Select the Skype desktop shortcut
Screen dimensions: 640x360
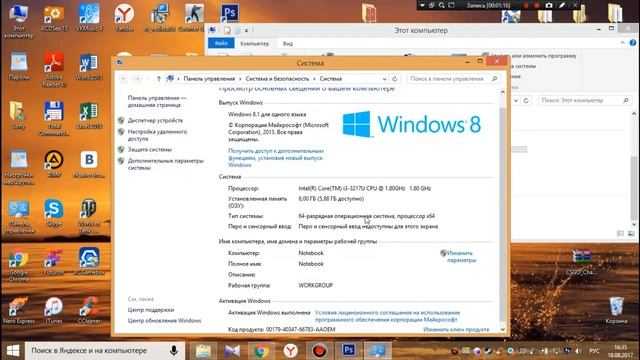click(54, 213)
